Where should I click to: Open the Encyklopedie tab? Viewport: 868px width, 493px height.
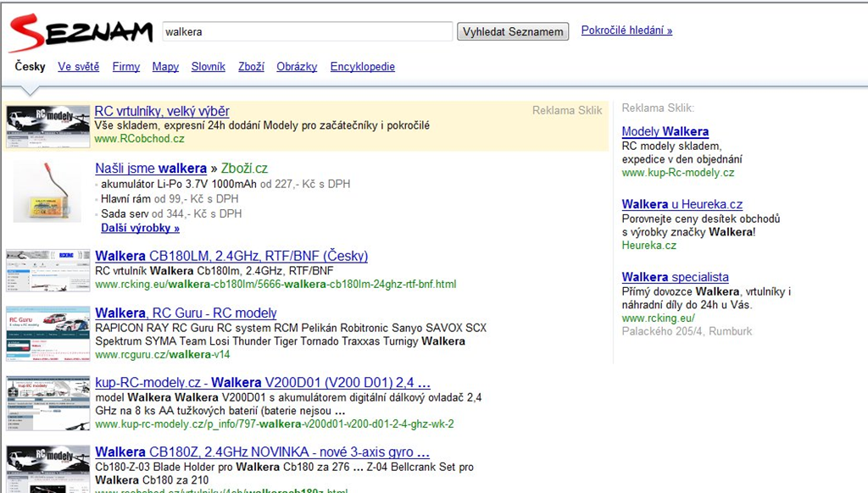pyautogui.click(x=363, y=66)
